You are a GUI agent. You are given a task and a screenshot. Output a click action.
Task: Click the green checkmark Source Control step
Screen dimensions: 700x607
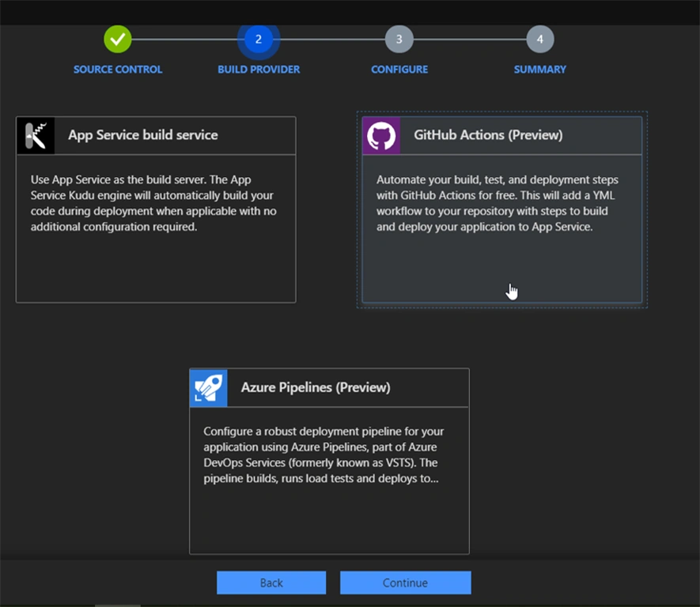[118, 40]
